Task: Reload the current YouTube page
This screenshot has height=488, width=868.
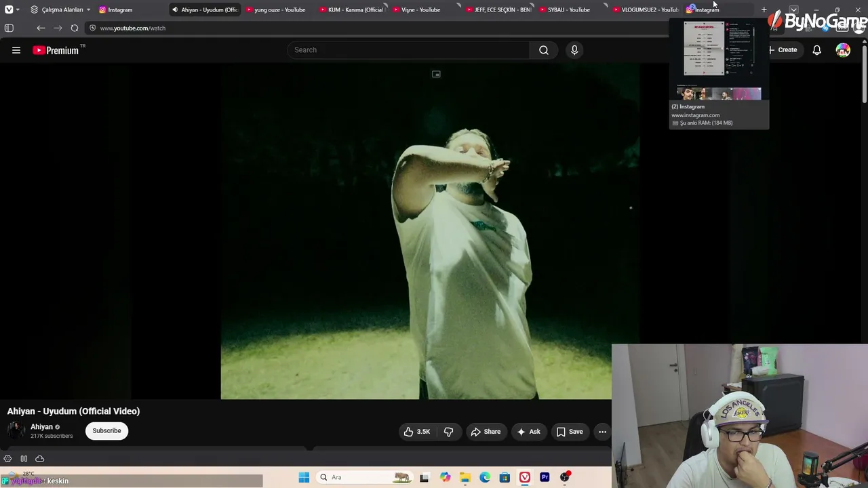Action: click(x=75, y=28)
